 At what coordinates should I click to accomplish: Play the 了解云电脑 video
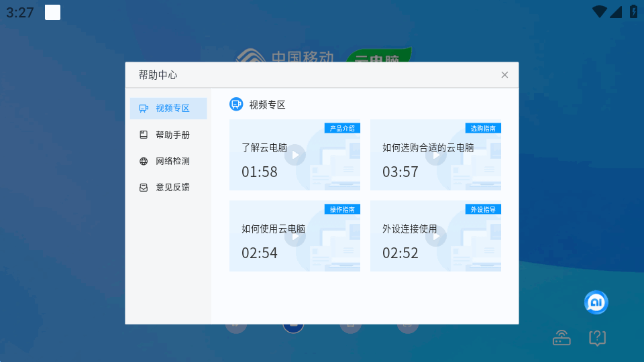pos(295,155)
